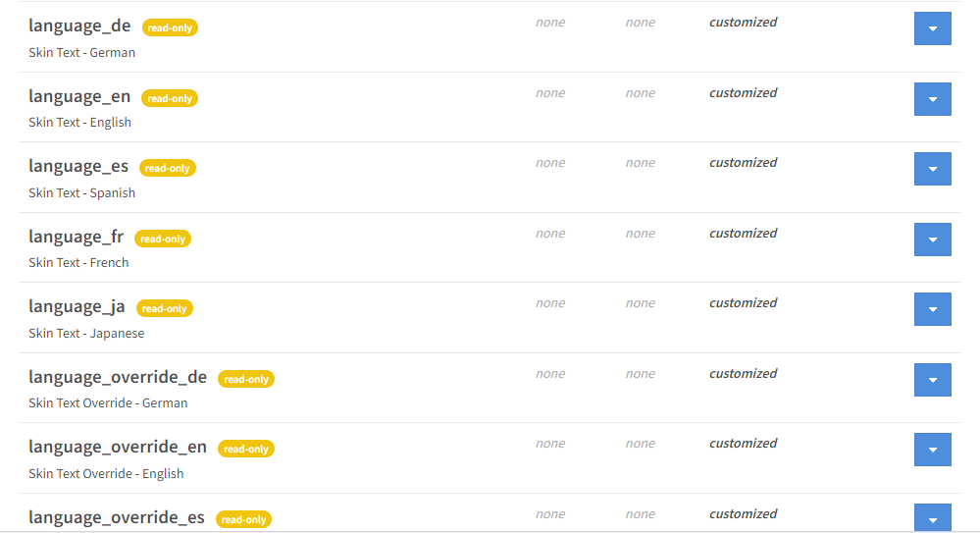Click the language_fr dropdown button
The image size is (980, 533).
tap(932, 240)
